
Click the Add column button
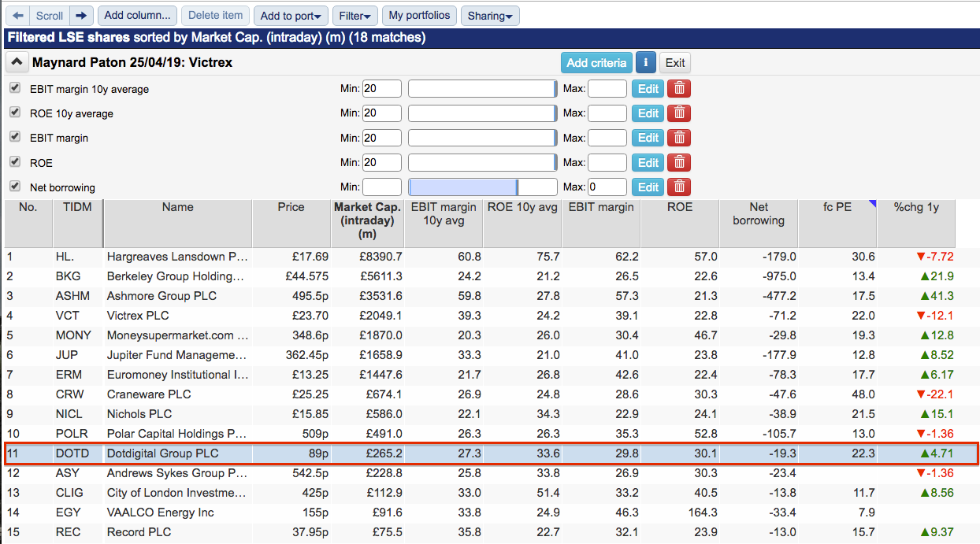(x=137, y=15)
